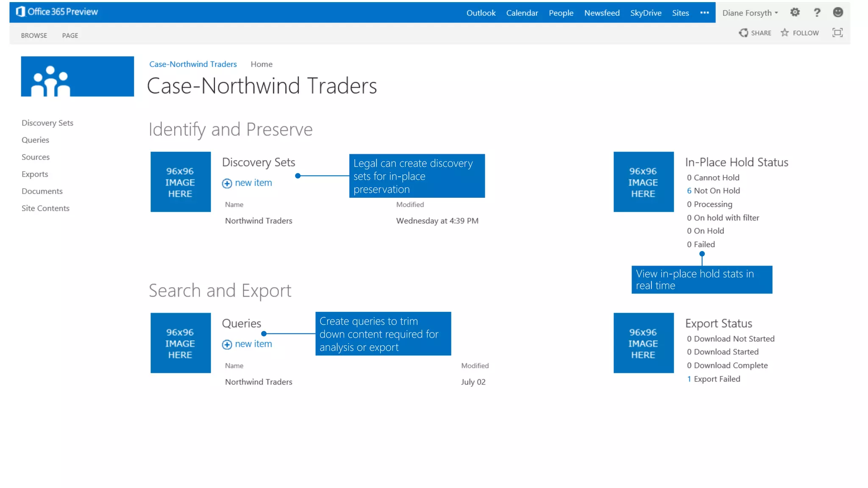Click 0 On hold with filter status
868x488 pixels.
pyautogui.click(x=723, y=218)
